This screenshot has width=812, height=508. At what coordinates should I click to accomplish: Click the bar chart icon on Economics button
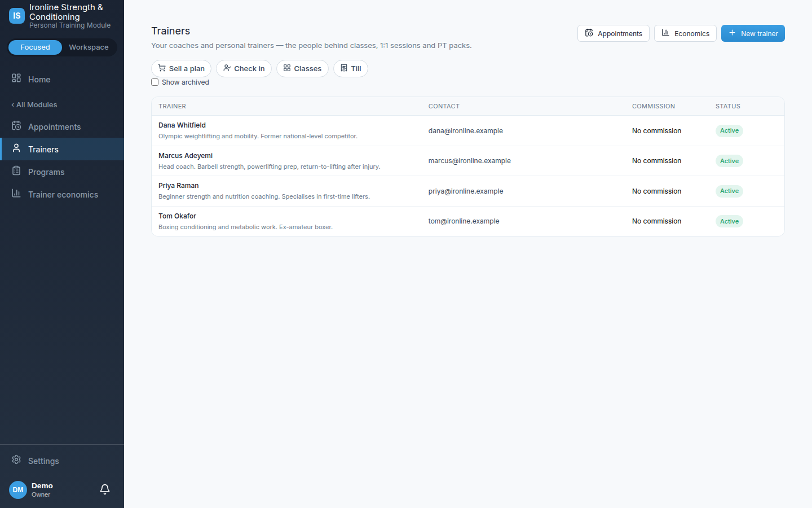click(666, 33)
